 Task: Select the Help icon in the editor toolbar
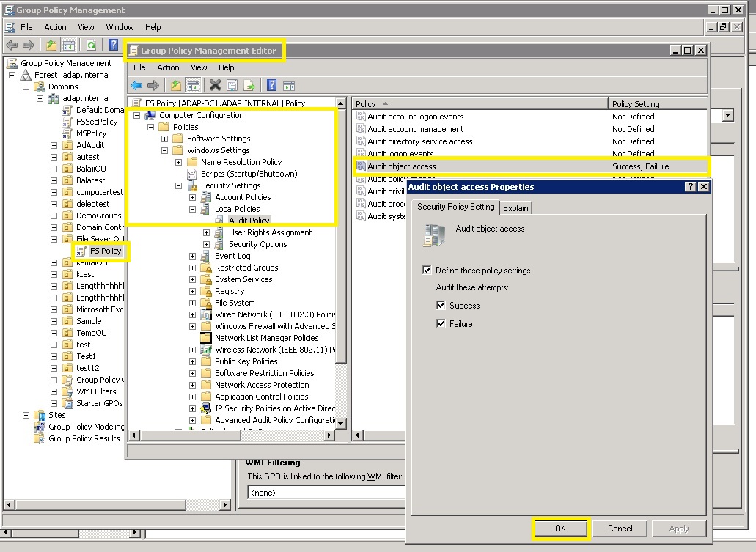click(273, 85)
